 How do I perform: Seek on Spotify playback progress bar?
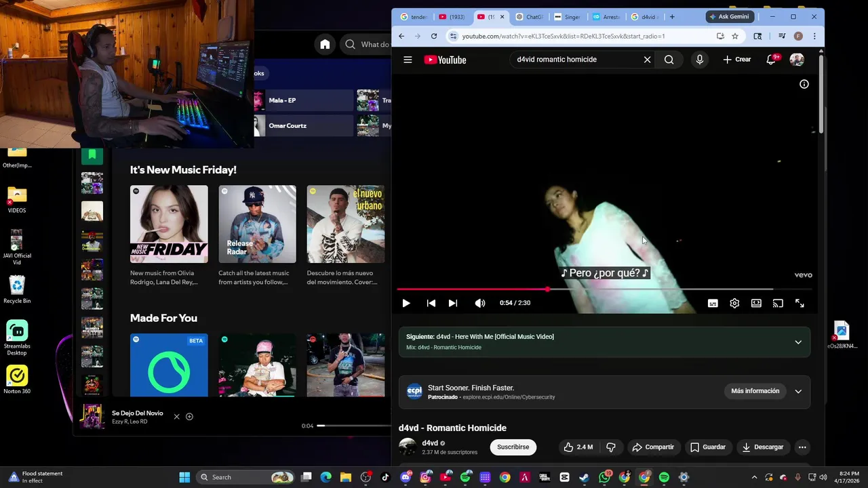(x=353, y=426)
